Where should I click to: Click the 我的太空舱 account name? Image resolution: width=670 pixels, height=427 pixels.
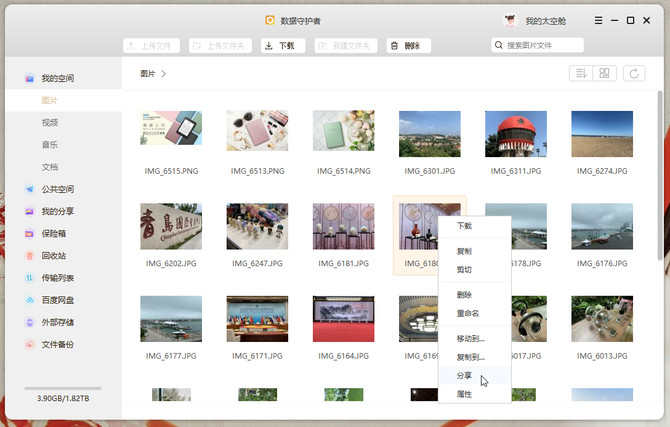(x=546, y=21)
